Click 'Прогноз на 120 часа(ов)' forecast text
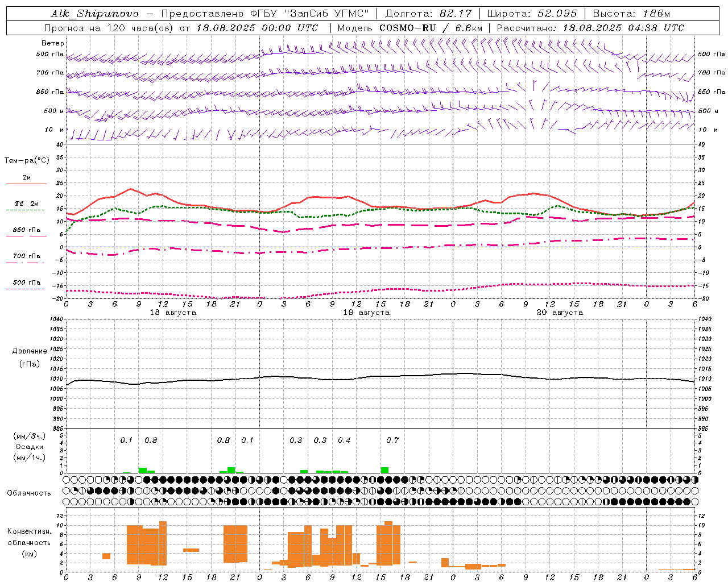This screenshot has height=582, width=728. click(109, 28)
